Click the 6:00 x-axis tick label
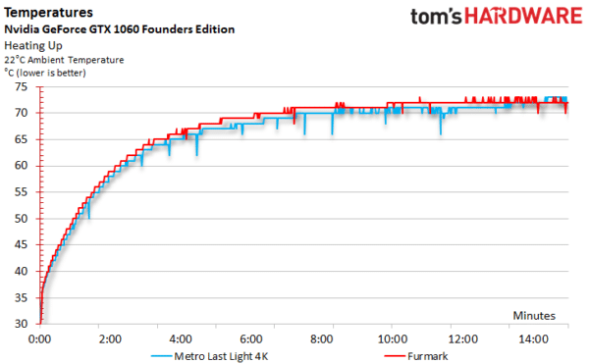Viewport: 589px width, 364px height. [x=251, y=339]
